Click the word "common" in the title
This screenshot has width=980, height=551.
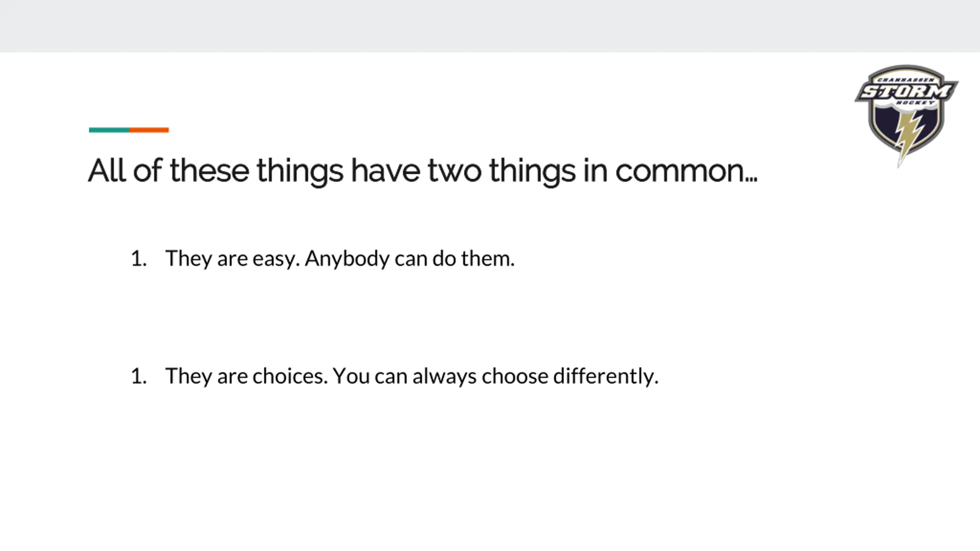680,172
